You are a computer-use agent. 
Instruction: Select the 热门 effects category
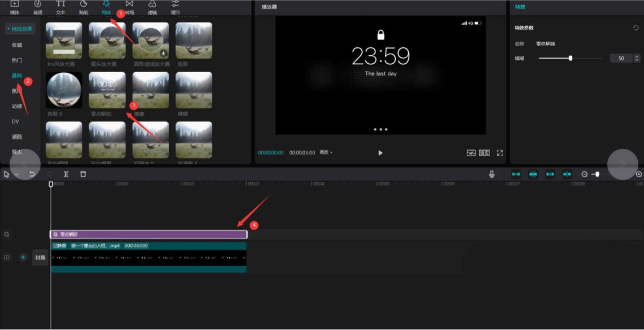(17, 60)
